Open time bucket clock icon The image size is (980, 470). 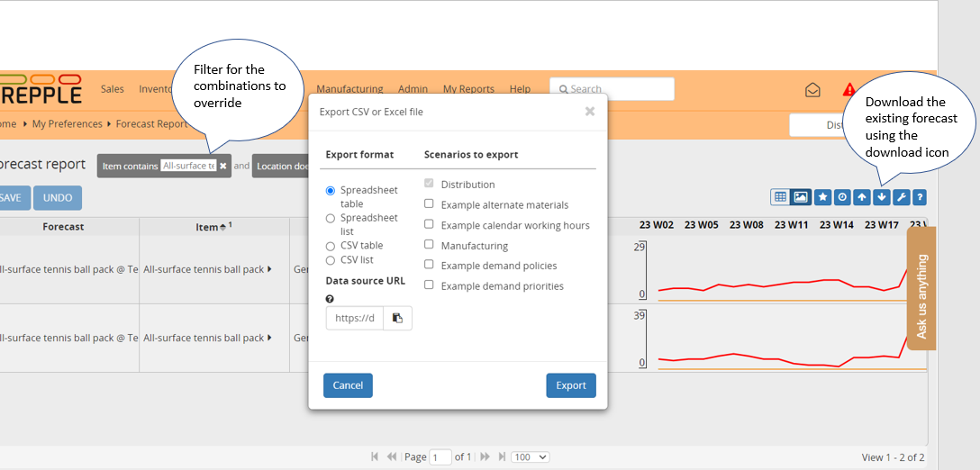[x=842, y=197]
